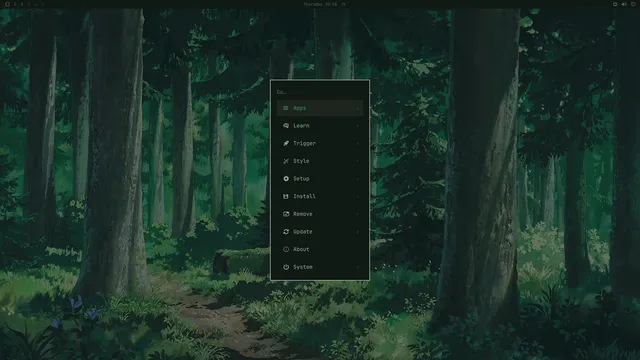Expand the Remove submenu chevron
640x360 pixels.
[358, 214]
